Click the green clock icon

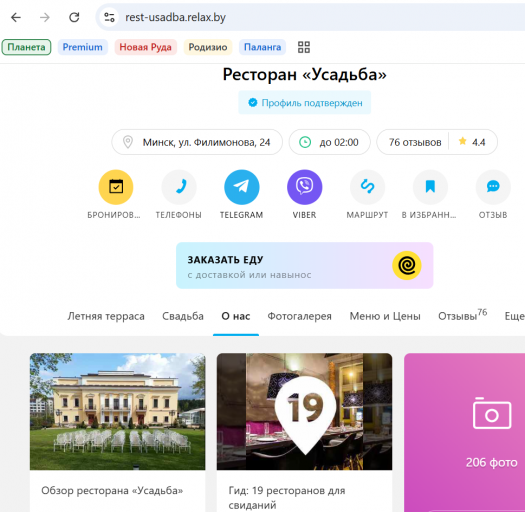click(305, 142)
